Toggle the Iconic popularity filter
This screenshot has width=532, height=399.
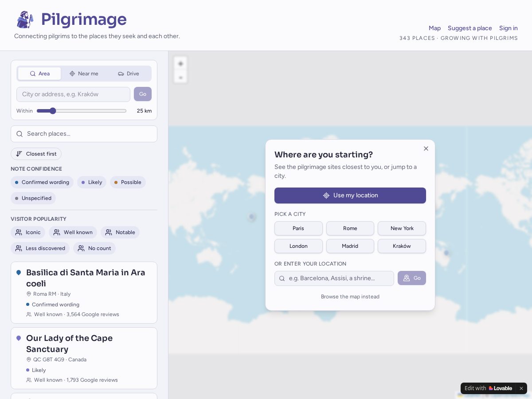[28, 232]
